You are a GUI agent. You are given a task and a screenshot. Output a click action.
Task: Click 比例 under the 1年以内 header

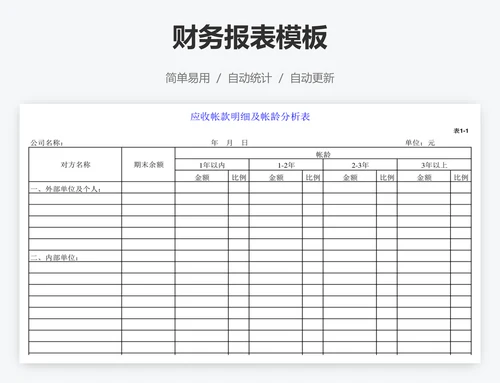(239, 177)
